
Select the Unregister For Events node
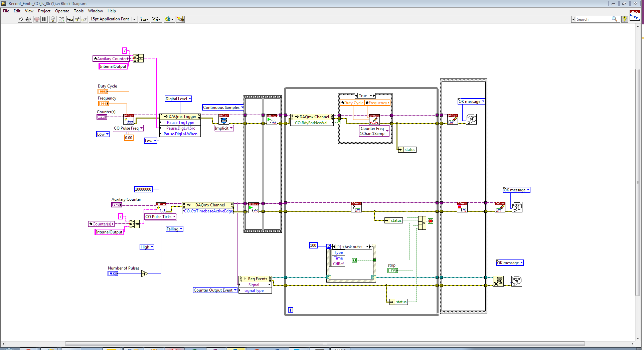[498, 281]
